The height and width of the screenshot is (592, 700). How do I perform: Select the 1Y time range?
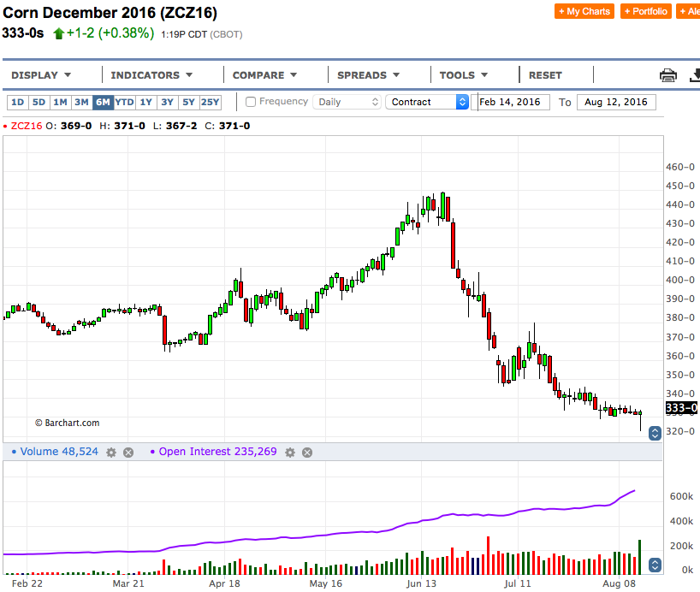[146, 103]
